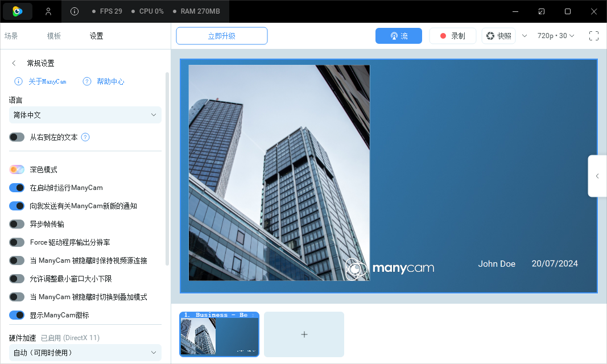607x364 pixels.
Task: Click the John Doe text overlay
Action: click(497, 264)
